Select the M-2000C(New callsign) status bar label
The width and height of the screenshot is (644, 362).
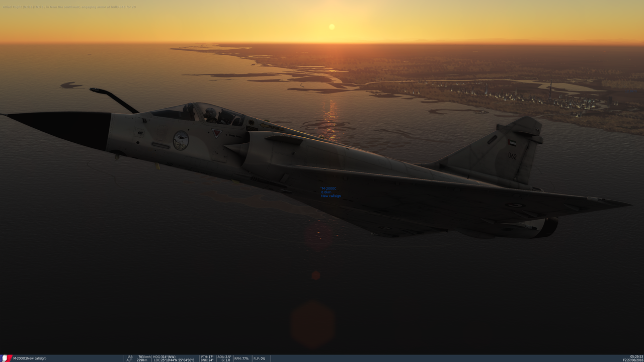point(30,358)
